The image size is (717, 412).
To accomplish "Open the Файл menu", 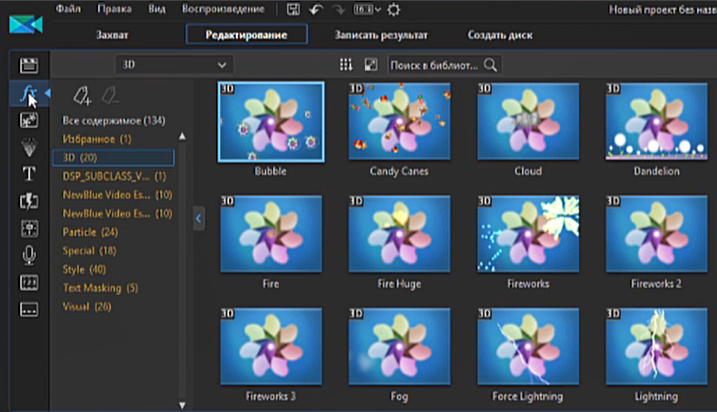I will tap(69, 9).
